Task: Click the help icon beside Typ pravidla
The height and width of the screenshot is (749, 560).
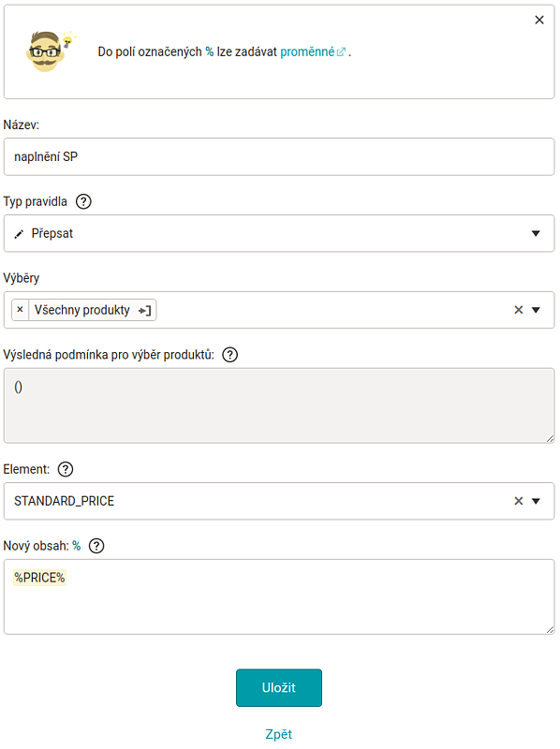Action: pyautogui.click(x=83, y=201)
